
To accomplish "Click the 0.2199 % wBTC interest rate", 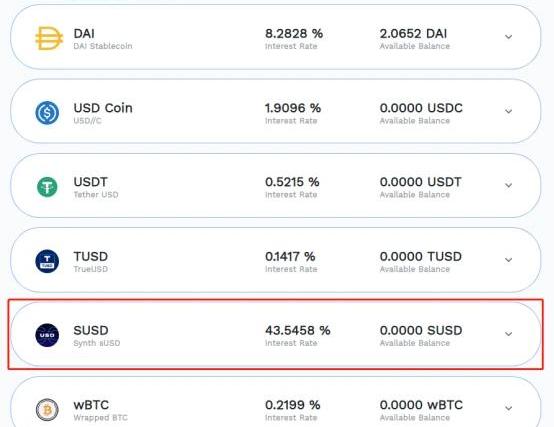I will [293, 405].
